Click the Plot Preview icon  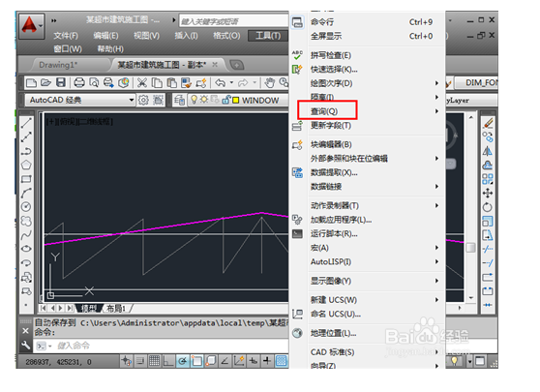click(94, 82)
